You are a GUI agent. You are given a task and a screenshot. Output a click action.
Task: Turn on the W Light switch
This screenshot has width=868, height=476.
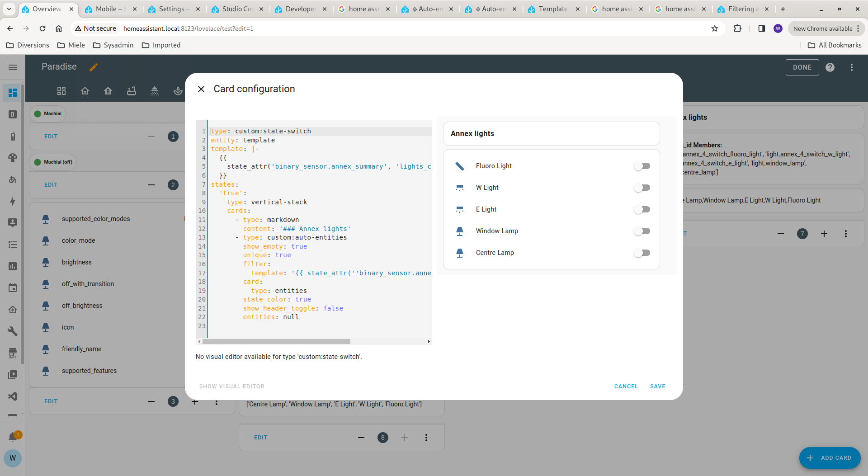tap(642, 188)
